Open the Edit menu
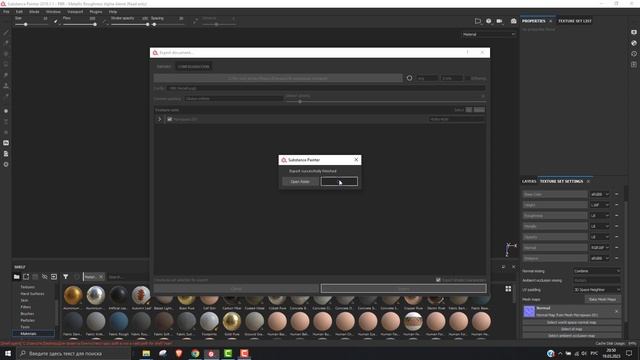The height and width of the screenshot is (360, 640). 19,12
